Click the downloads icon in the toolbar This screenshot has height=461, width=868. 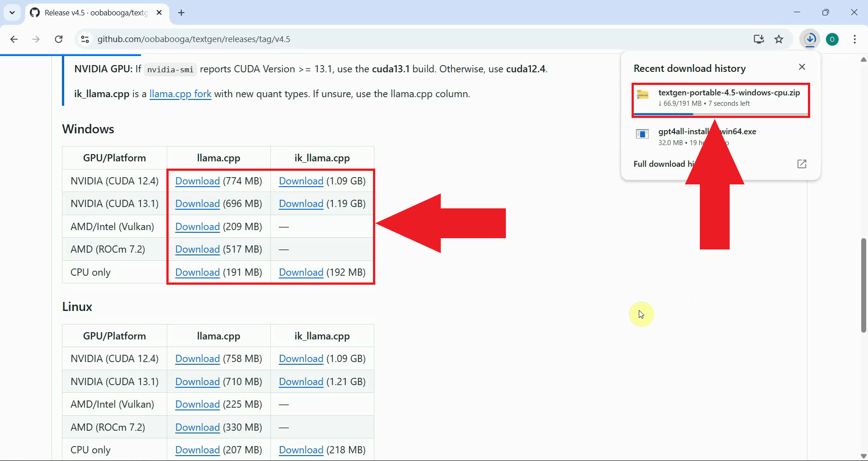point(810,39)
